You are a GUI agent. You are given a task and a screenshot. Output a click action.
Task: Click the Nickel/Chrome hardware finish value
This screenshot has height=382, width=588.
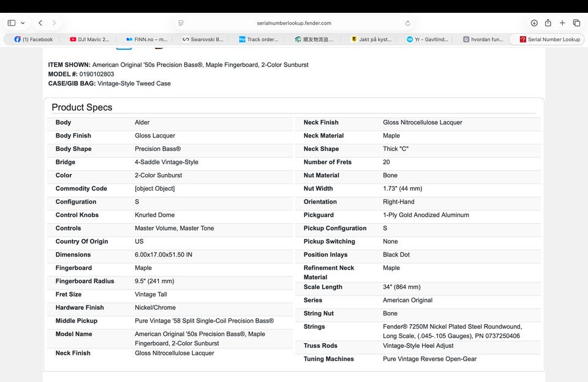tap(155, 307)
